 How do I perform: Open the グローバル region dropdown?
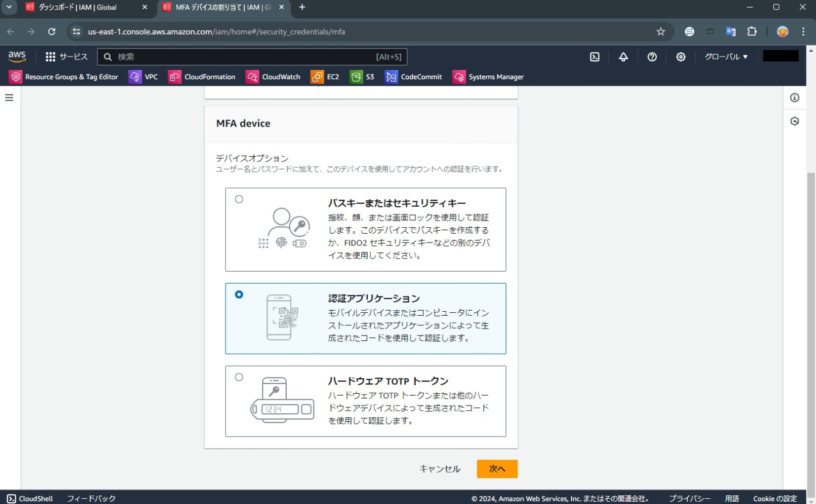coord(726,57)
